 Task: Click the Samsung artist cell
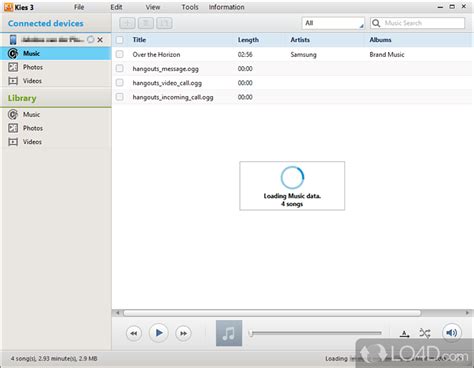(x=303, y=54)
